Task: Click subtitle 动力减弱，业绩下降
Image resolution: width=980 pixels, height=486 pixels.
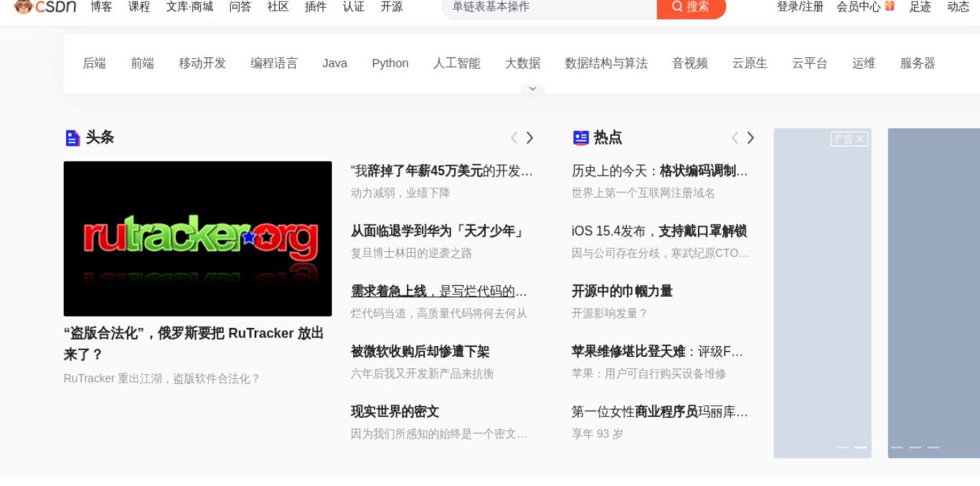Action: tap(400, 193)
